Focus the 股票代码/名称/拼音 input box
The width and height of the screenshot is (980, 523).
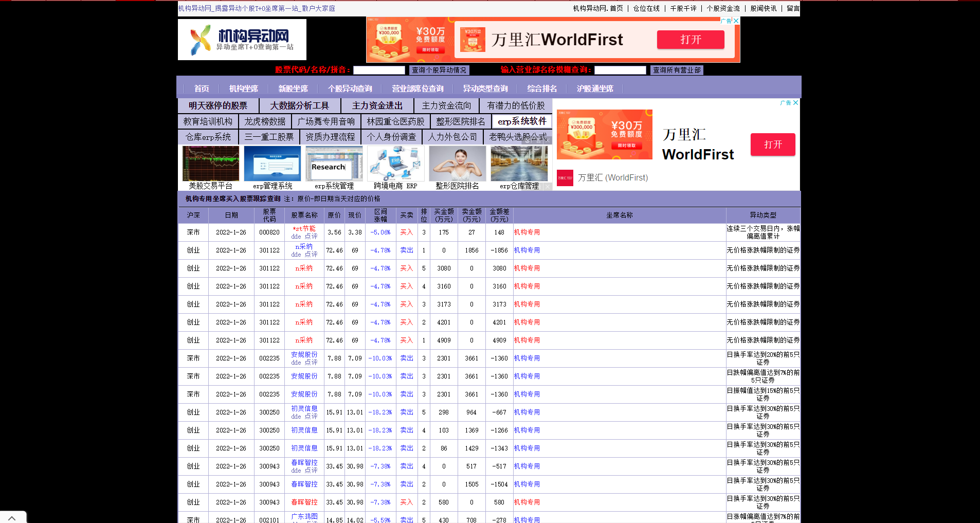point(379,70)
